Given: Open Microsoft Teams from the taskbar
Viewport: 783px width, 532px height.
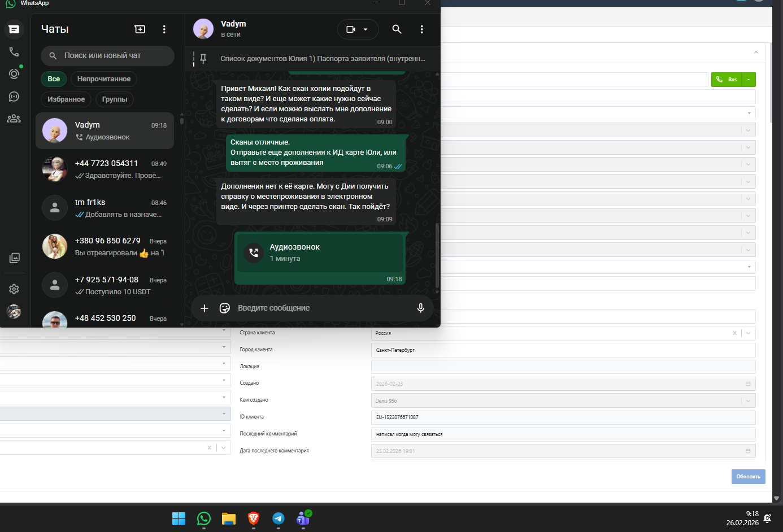Looking at the screenshot, I should click(303, 518).
